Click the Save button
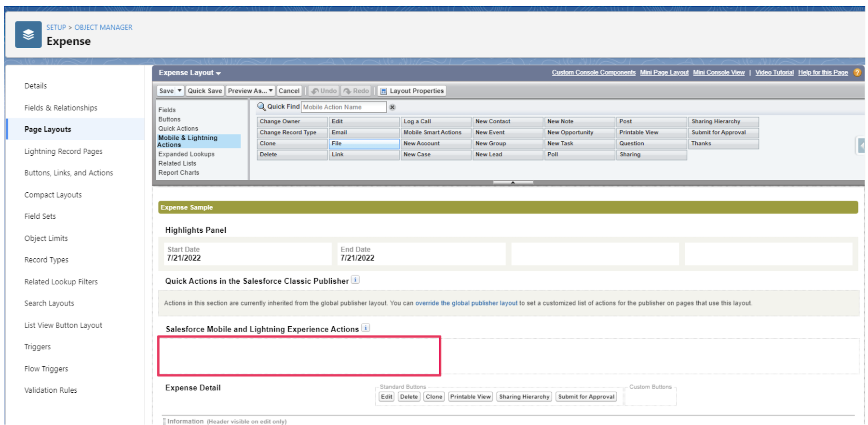 [166, 91]
